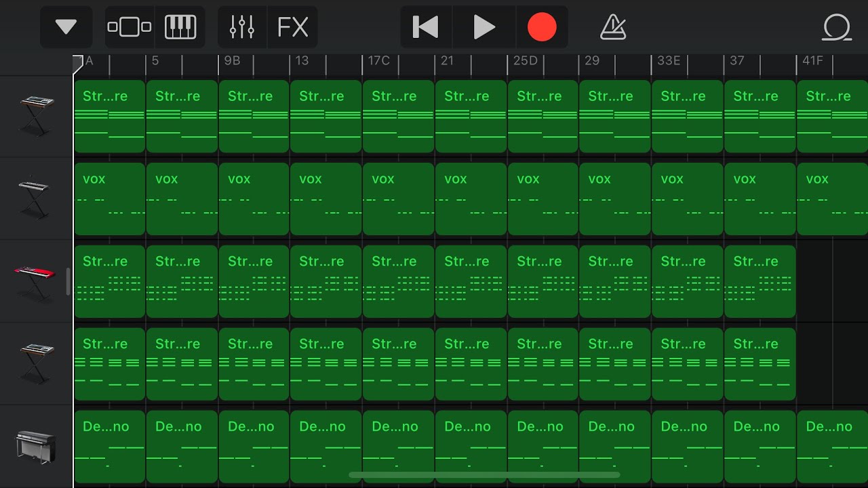Select the electric piano track icon

(36, 447)
